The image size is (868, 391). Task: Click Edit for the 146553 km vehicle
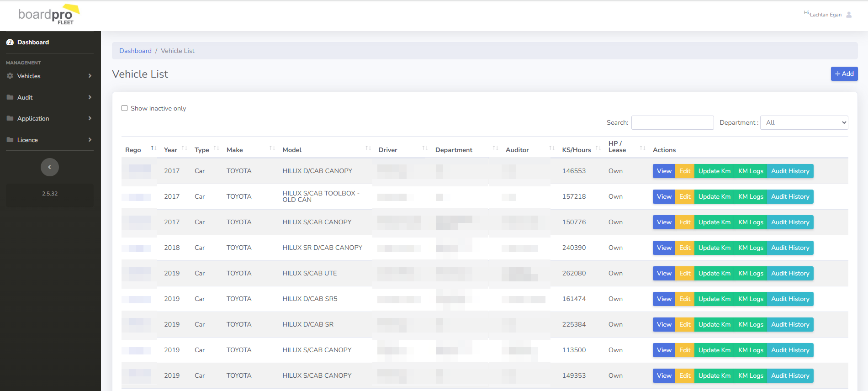684,171
